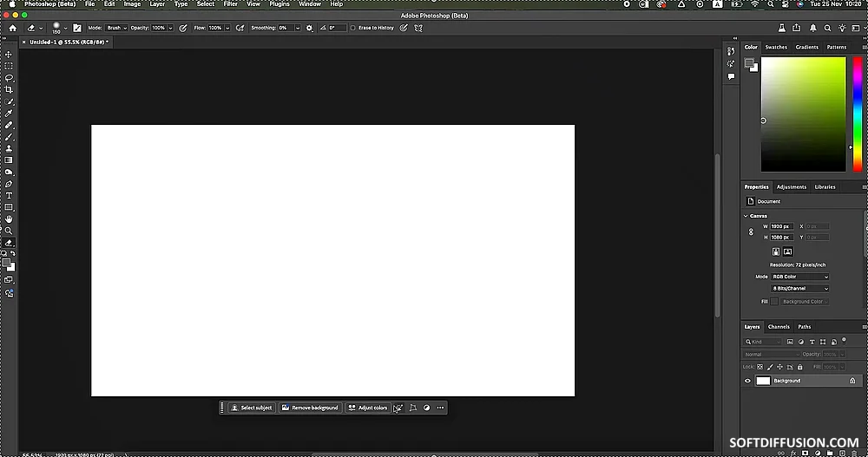This screenshot has width=868, height=457.
Task: Switch to the Channels tab
Action: [x=779, y=327]
